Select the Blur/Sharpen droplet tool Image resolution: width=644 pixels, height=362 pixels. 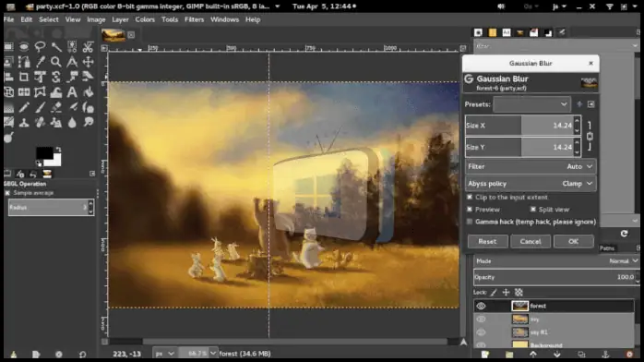coord(72,123)
